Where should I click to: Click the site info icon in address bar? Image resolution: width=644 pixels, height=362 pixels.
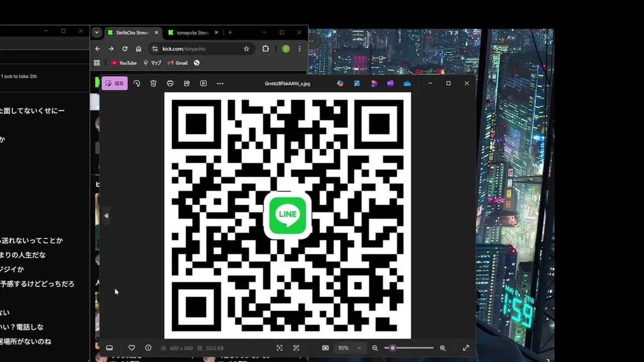(x=155, y=49)
